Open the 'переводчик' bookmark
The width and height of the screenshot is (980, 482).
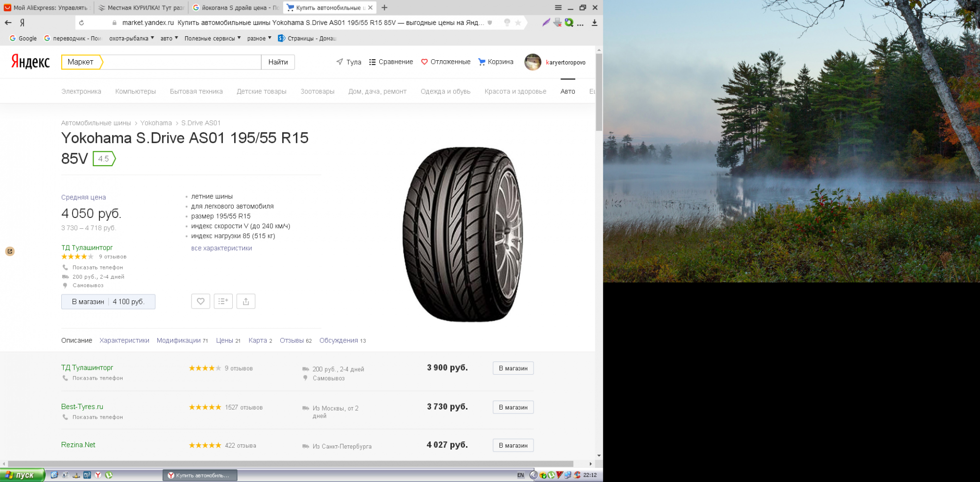(x=73, y=38)
